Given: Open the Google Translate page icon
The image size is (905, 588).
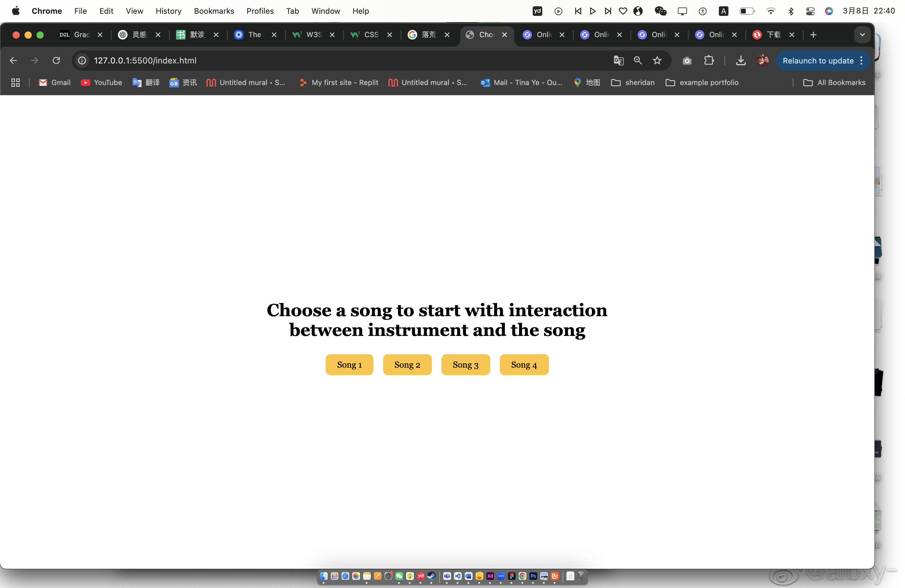Looking at the screenshot, I should click(619, 60).
